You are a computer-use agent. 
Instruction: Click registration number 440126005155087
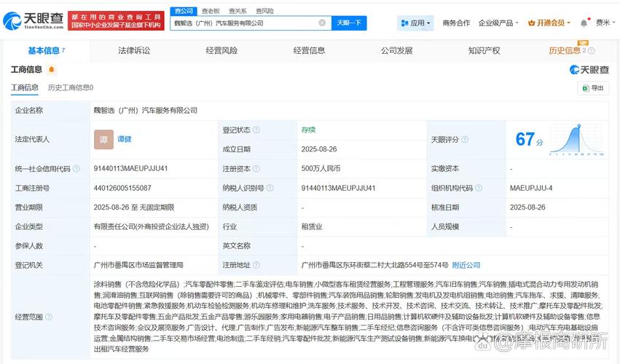(x=122, y=188)
